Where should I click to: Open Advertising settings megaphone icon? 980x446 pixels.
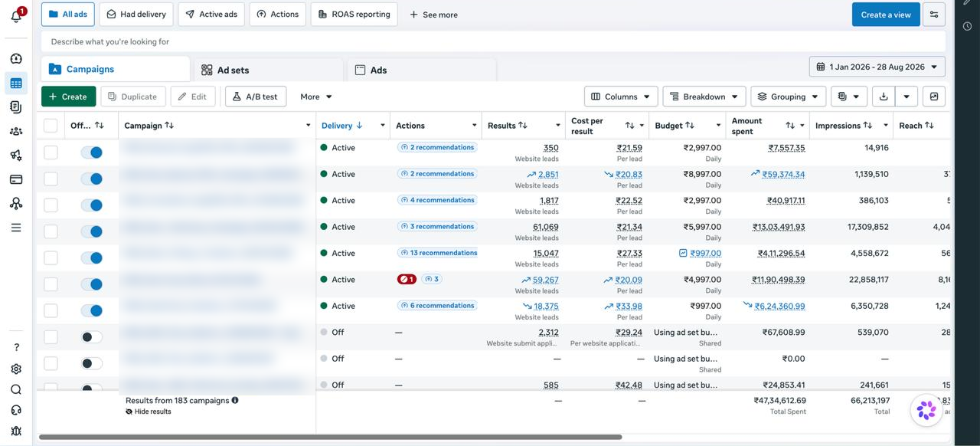click(x=16, y=156)
